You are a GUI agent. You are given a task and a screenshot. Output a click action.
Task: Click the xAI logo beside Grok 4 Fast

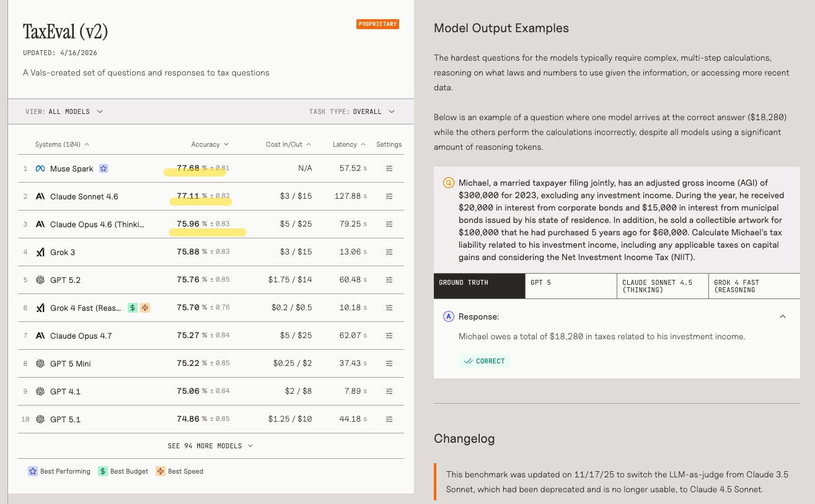pos(40,308)
